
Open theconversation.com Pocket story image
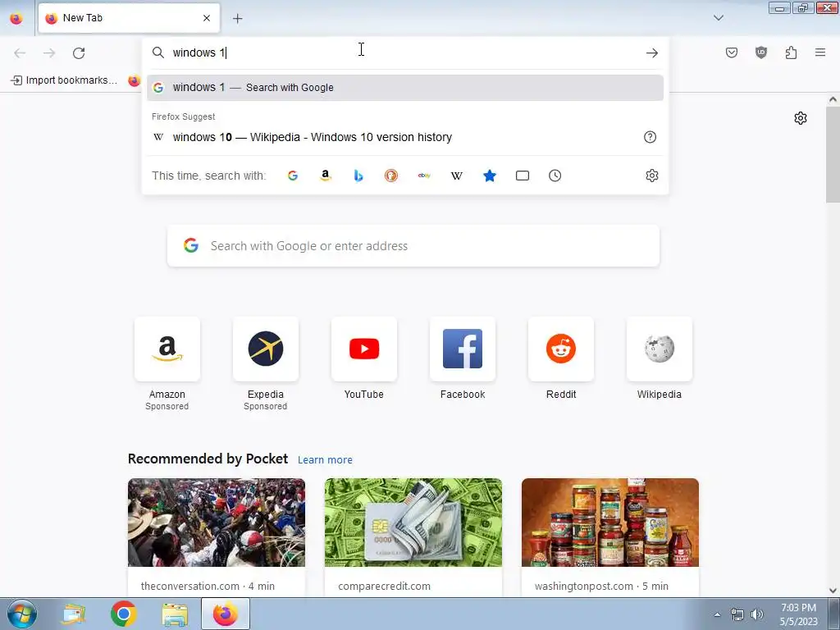pos(217,523)
